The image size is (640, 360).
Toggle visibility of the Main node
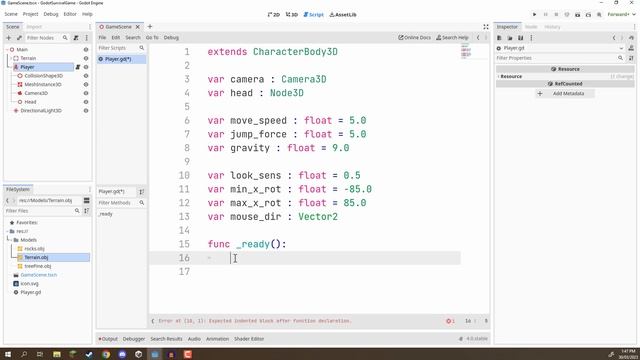[86, 49]
